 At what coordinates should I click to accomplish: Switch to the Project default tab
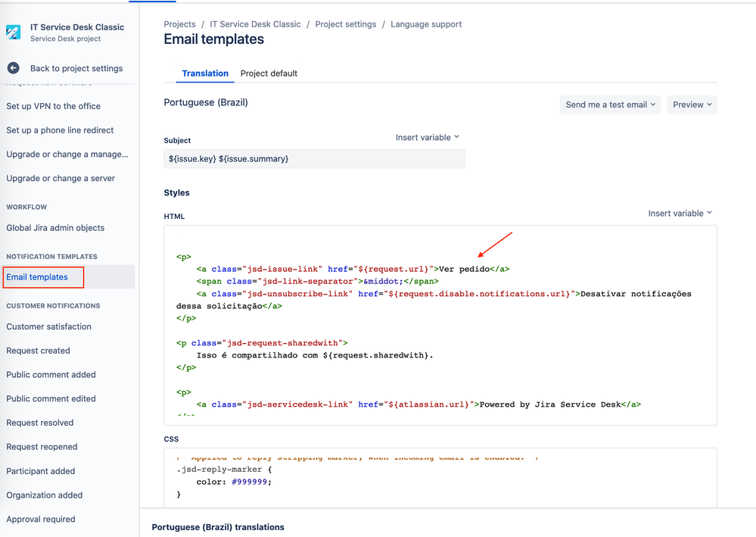click(269, 73)
